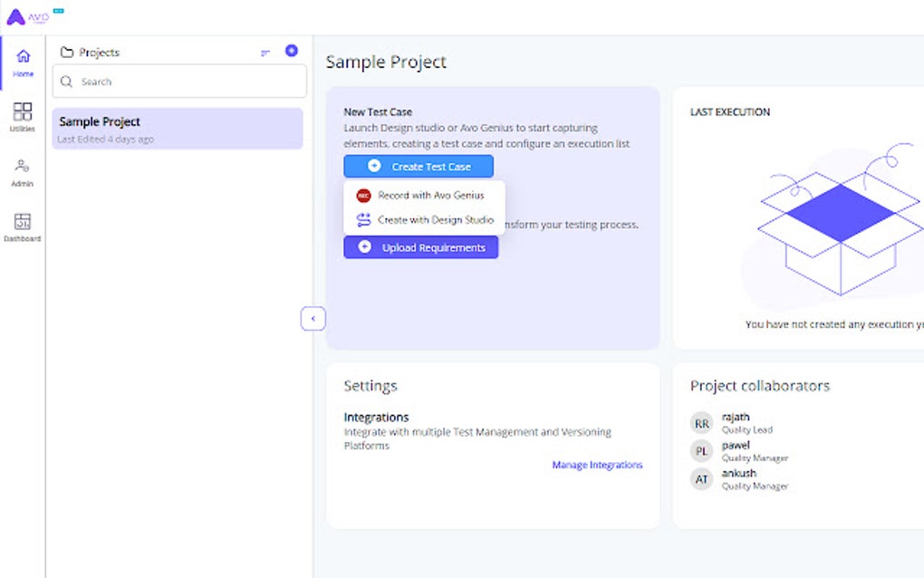
Task: Click the PL avatar for pawel
Action: click(x=702, y=451)
